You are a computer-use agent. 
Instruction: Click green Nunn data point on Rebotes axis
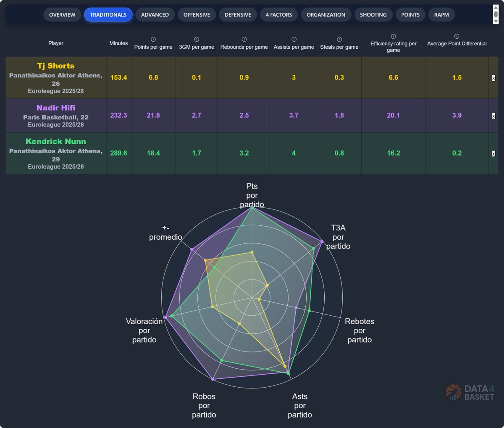pos(309,311)
